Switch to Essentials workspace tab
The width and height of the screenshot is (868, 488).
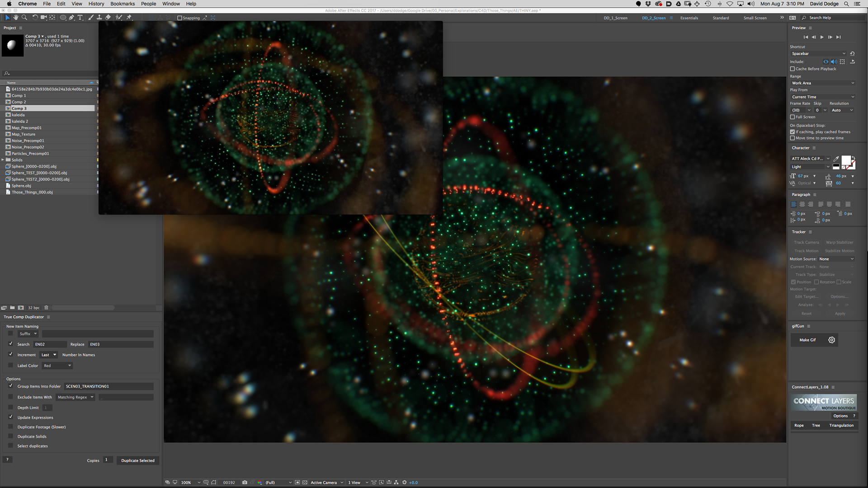(689, 18)
